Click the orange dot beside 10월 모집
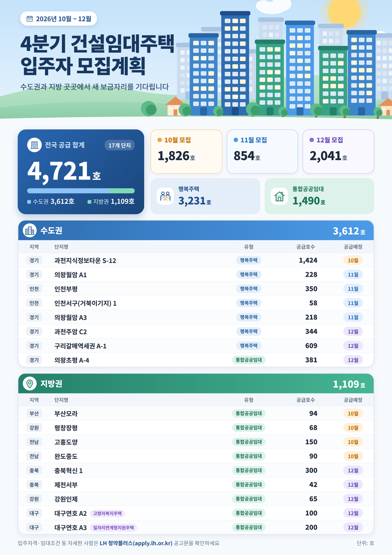Screen dimensions: 392x555 pos(160,140)
